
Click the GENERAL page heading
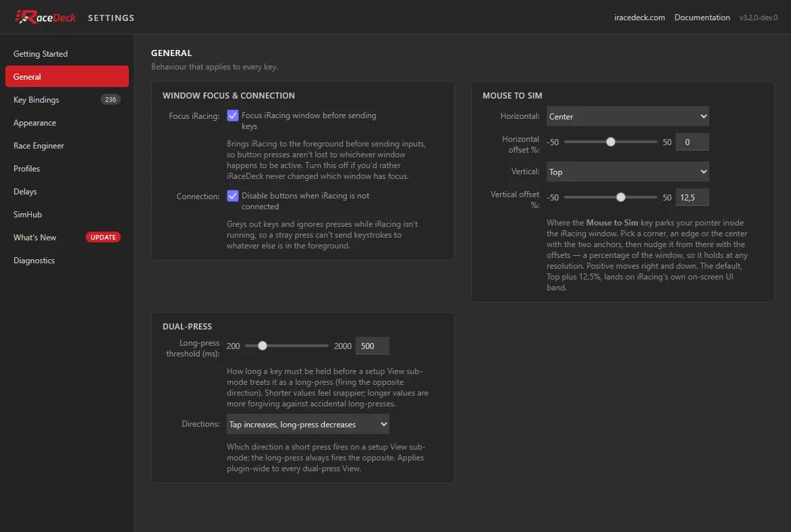171,53
